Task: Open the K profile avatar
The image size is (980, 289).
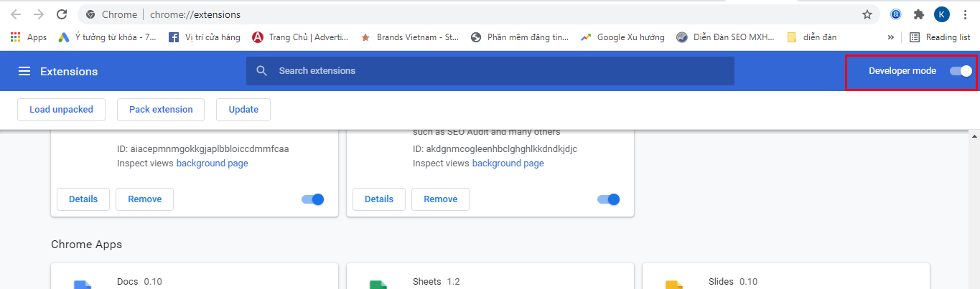Action: tap(941, 14)
